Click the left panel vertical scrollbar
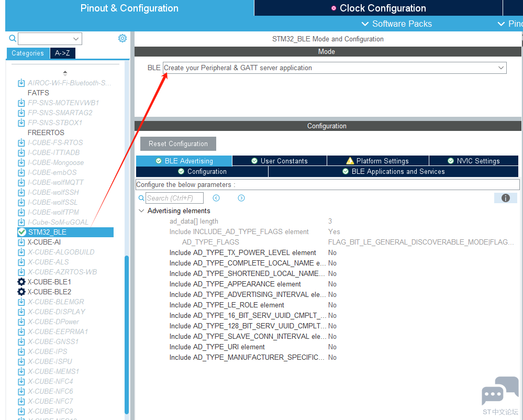The width and height of the screenshot is (523, 420). point(127,335)
